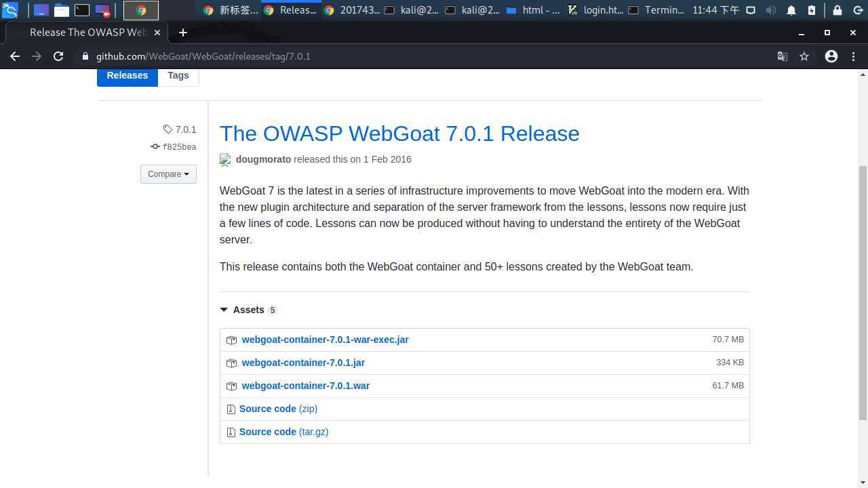Viewport: 868px width, 488px height.
Task: Lock the screen with the padlock icon
Action: [837, 10]
